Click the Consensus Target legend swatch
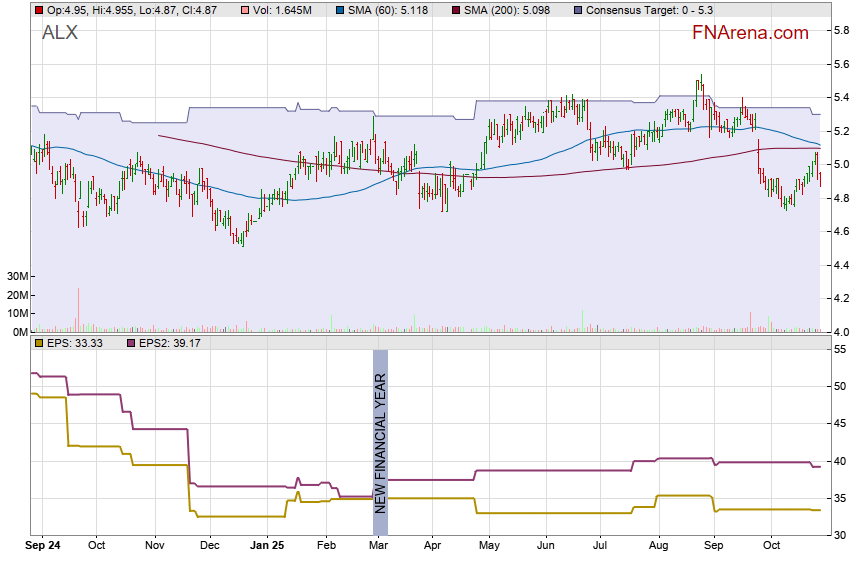 click(578, 10)
